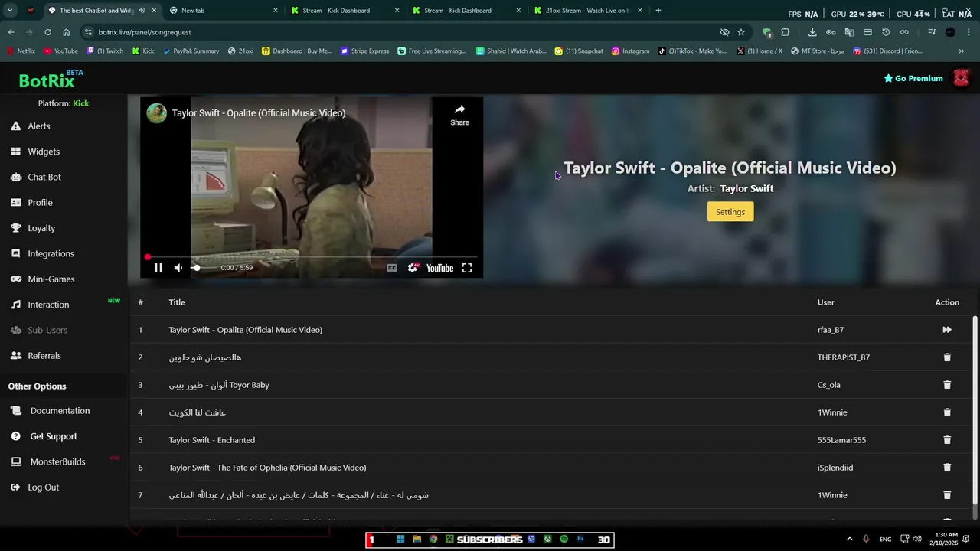Expand the hidden bookmarks chevron
Image resolution: width=980 pixels, height=551 pixels.
(962, 51)
